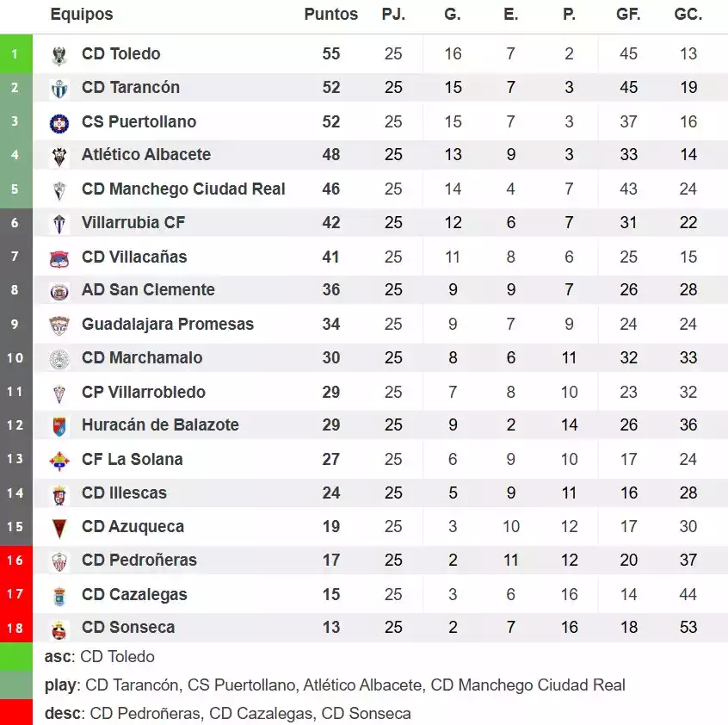Click the Guadalajara Promesas crest
728x725 pixels.
pyautogui.click(x=59, y=325)
